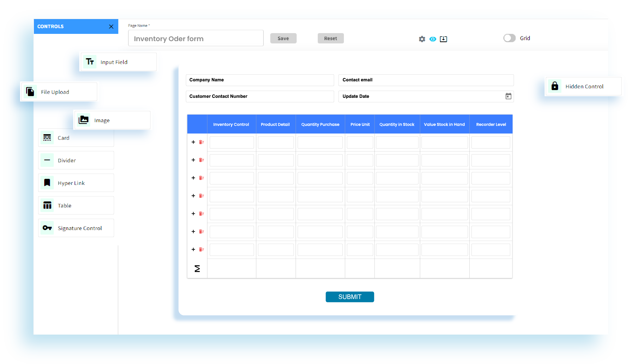Close the Controls panel

click(x=111, y=26)
